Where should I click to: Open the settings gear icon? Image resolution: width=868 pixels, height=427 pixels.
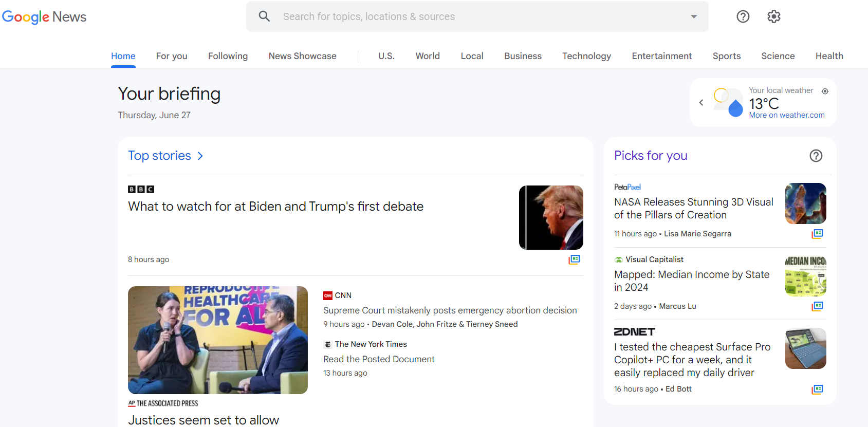pyautogui.click(x=773, y=16)
